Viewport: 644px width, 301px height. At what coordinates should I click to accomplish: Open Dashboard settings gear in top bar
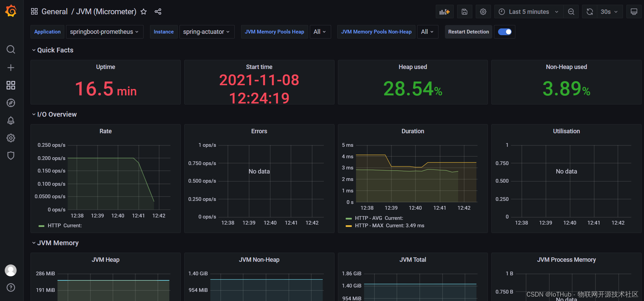coord(483,12)
